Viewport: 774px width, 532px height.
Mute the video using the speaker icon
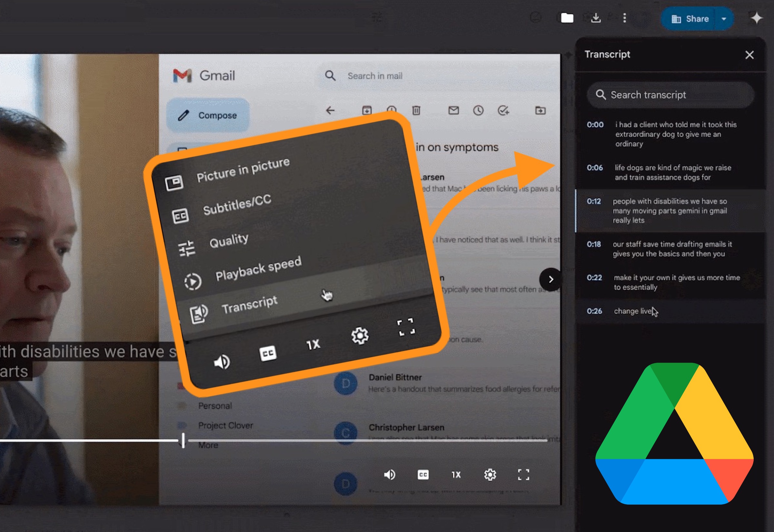point(222,363)
